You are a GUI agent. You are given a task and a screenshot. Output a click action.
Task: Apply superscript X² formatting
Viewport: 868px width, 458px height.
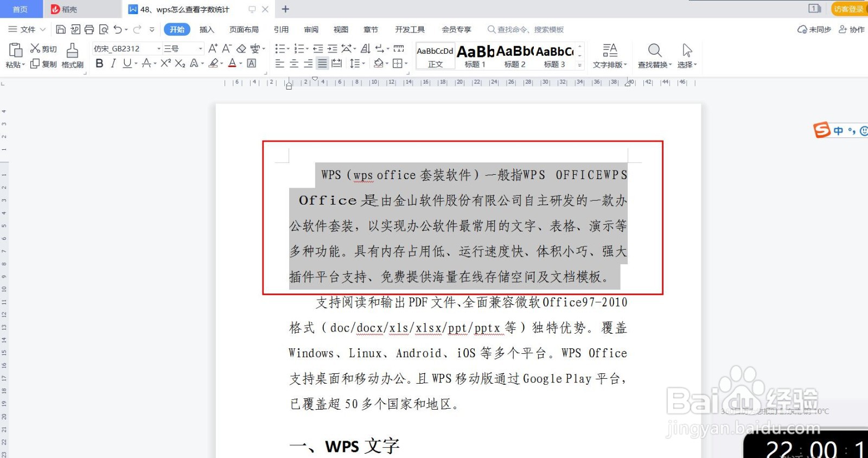165,63
